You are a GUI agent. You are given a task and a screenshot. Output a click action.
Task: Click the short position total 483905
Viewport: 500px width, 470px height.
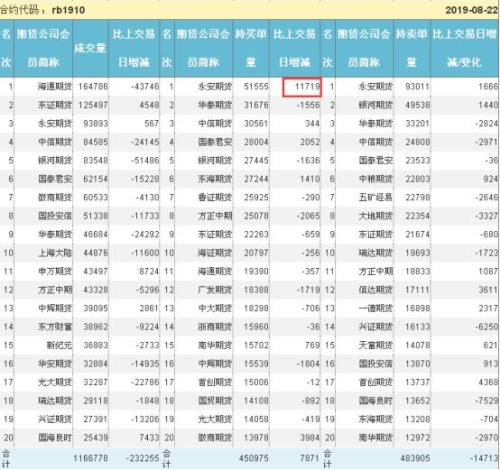pos(415,458)
